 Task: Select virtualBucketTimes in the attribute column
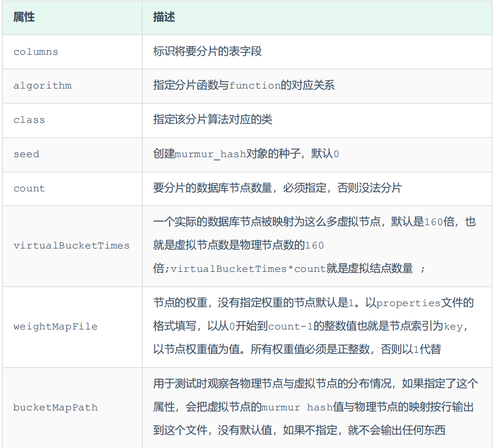click(71, 246)
